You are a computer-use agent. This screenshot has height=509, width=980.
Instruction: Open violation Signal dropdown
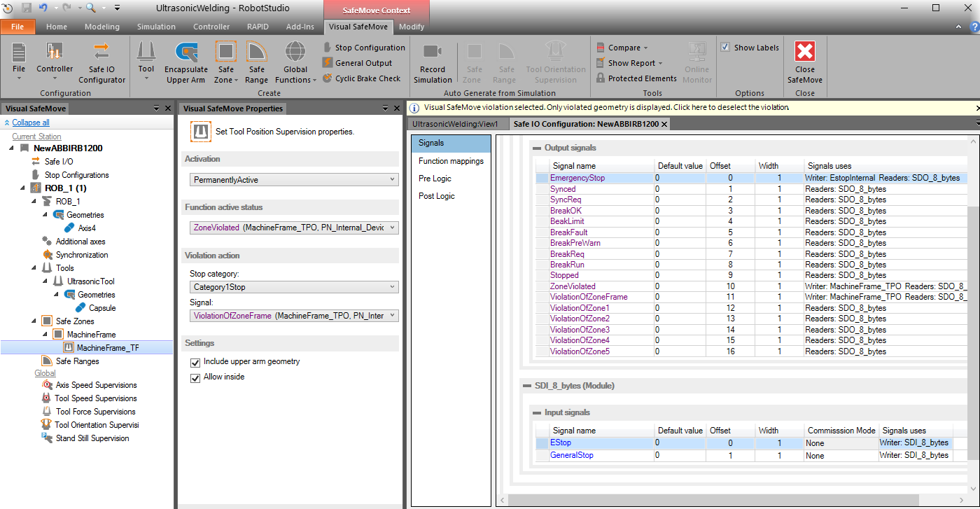tap(294, 316)
